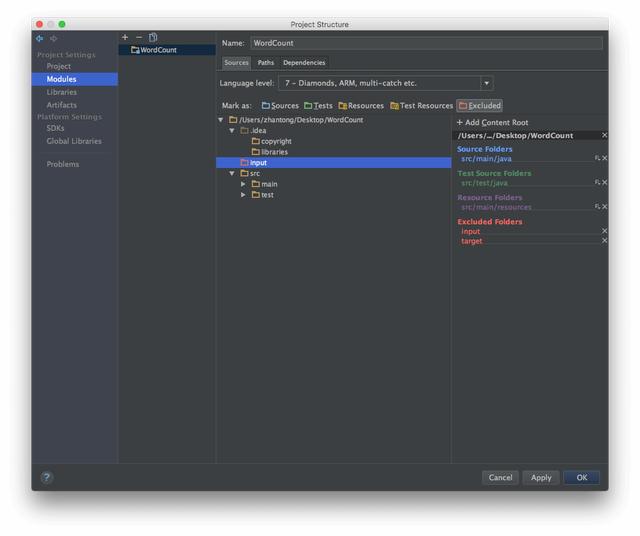Remove target from Excluded Folders
The width and height of the screenshot is (640, 536).
604,240
